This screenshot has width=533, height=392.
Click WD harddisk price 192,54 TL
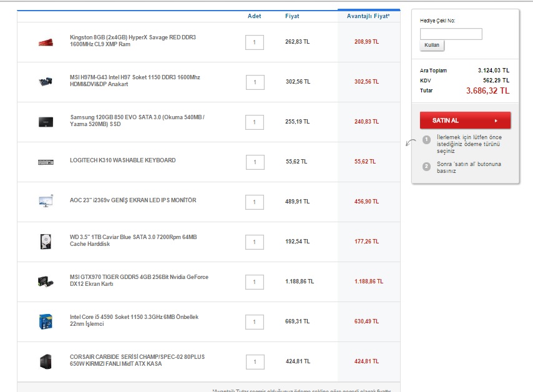tap(298, 242)
